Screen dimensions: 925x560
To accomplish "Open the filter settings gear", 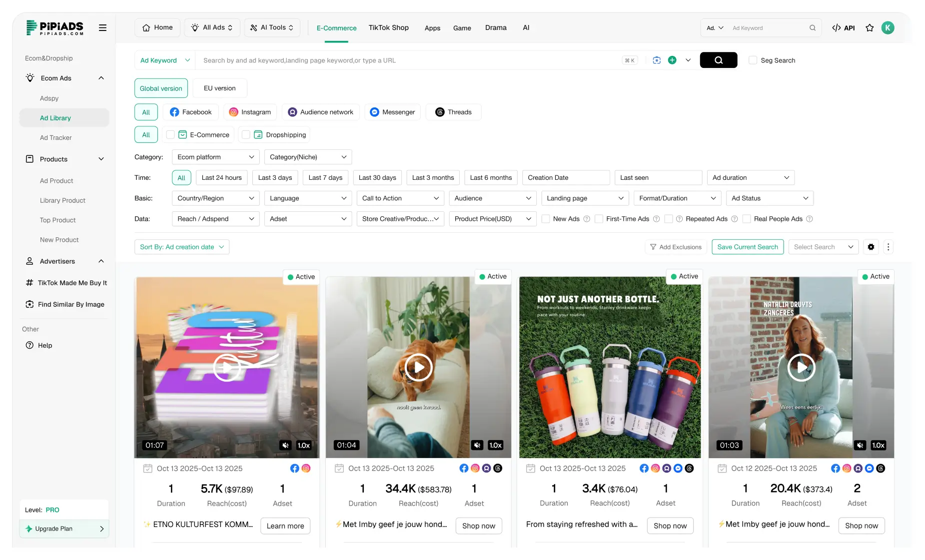I will tap(871, 247).
